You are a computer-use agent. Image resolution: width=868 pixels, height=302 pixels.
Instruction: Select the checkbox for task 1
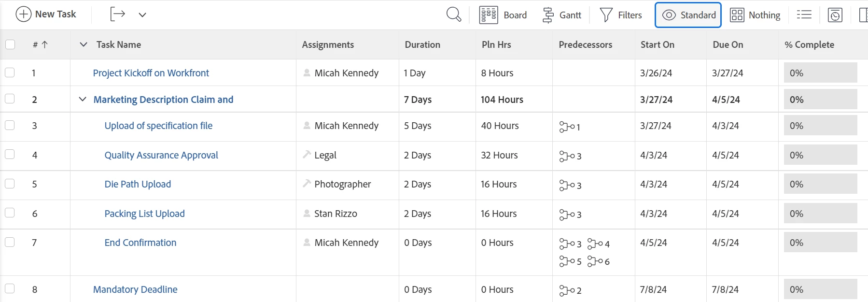(x=10, y=72)
